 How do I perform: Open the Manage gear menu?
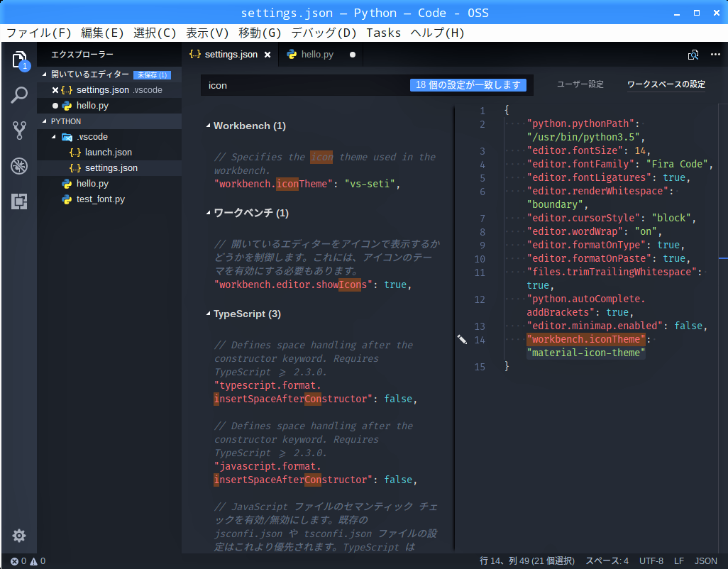[19, 536]
